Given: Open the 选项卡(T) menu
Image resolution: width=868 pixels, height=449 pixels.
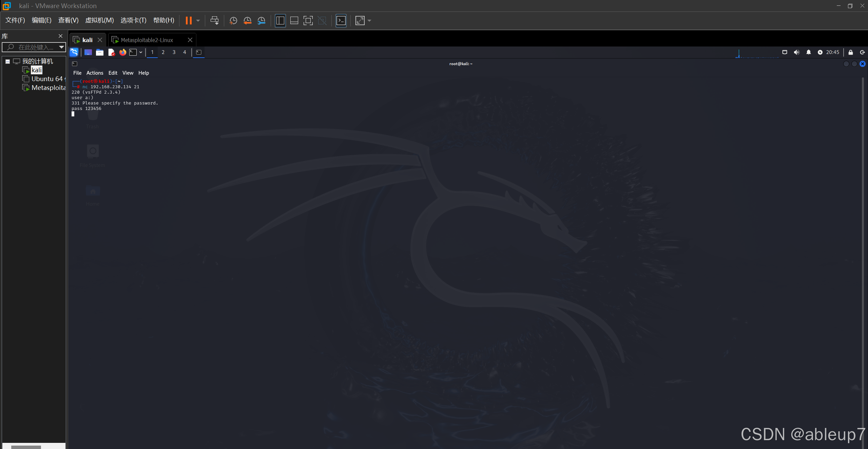Looking at the screenshot, I should pyautogui.click(x=133, y=20).
